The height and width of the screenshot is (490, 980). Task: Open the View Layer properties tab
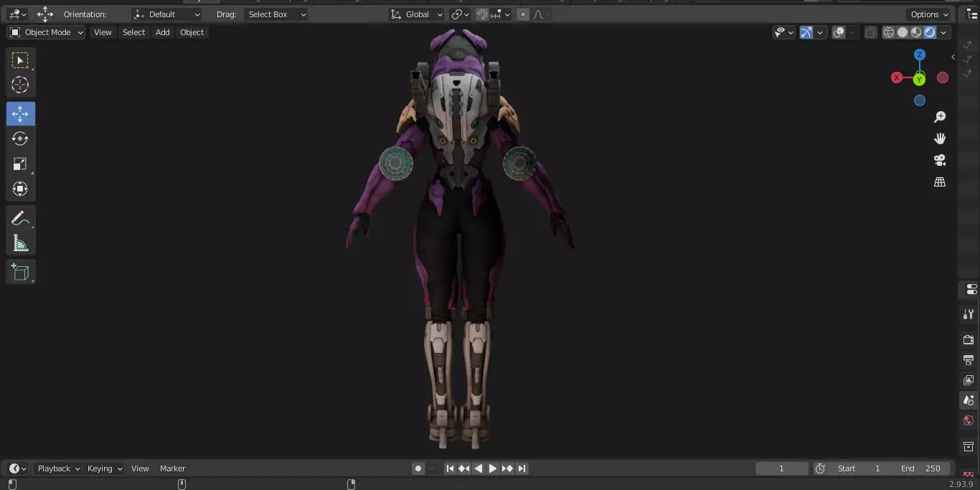click(969, 380)
